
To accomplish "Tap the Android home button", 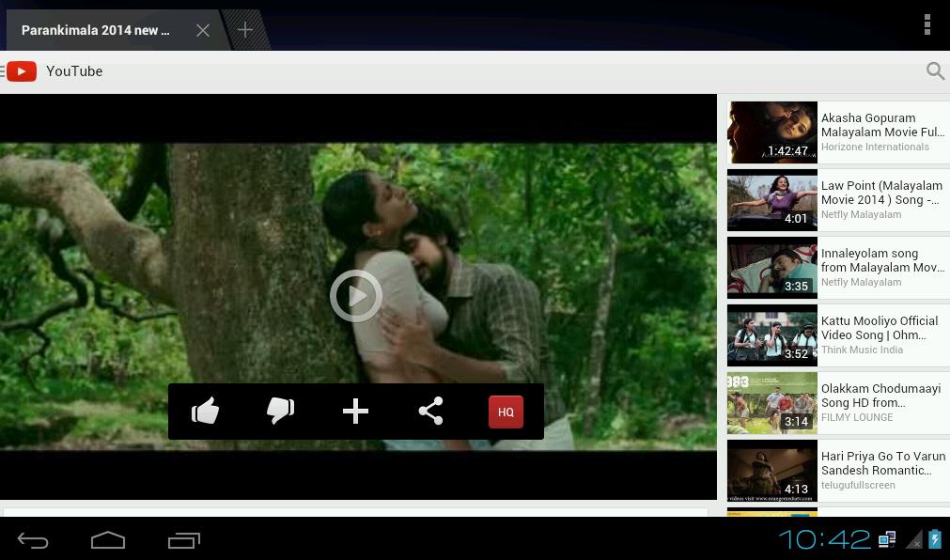I will click(x=108, y=540).
